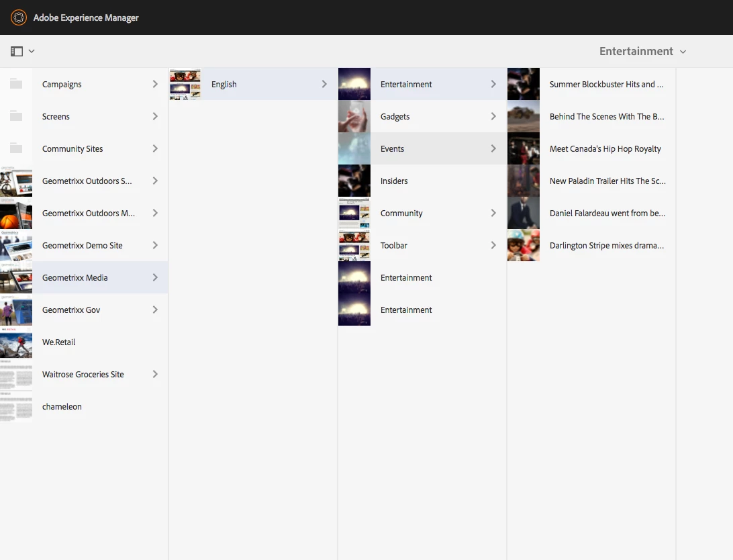Expand the Geometrixx Demo Site chevron
The width and height of the screenshot is (733, 560).
155,245
